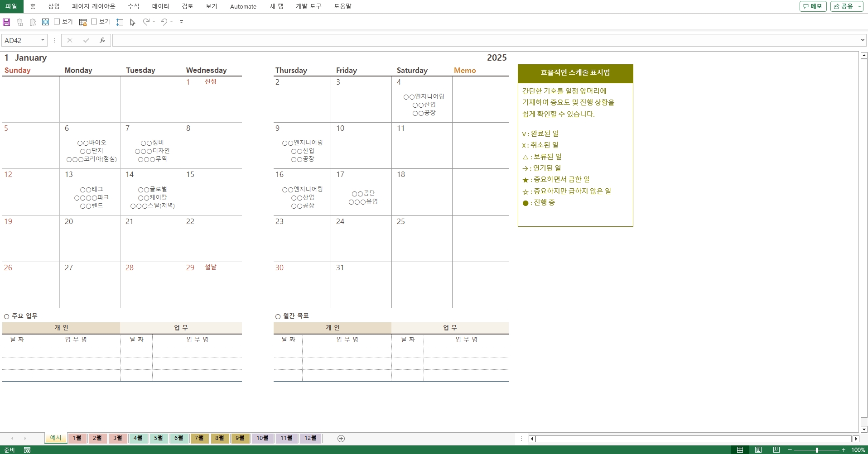Select the 설날 holiday cell on January 29
Screen dimensions: 868x454
[211, 267]
